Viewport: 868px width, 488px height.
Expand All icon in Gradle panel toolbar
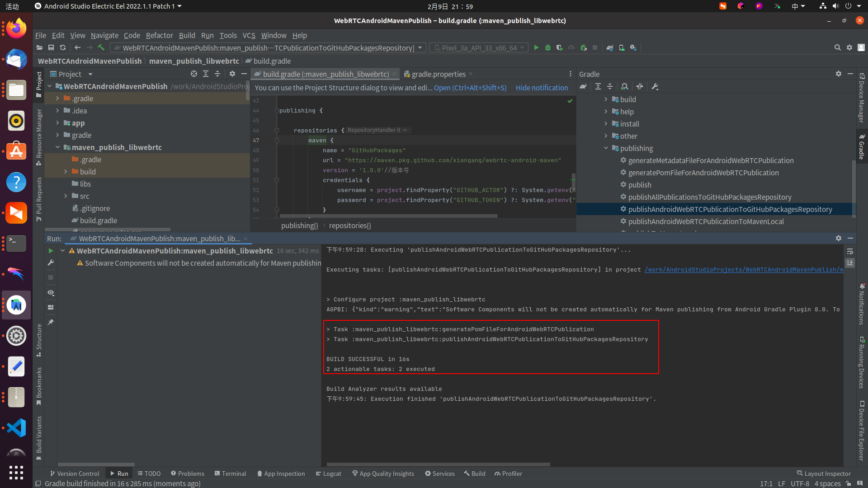(x=598, y=86)
